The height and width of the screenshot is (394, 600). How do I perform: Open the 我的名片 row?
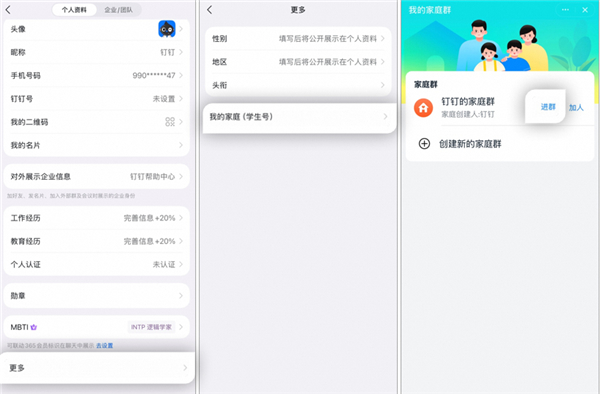(x=96, y=145)
